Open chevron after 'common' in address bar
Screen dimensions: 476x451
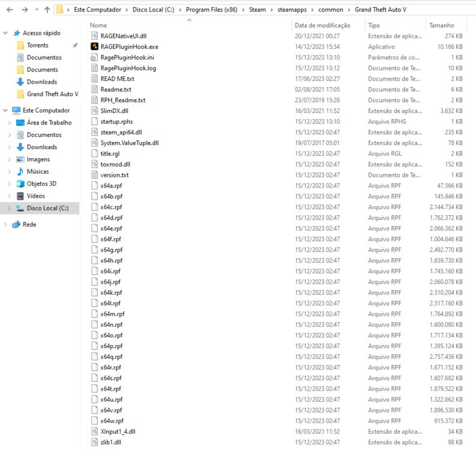click(x=349, y=10)
